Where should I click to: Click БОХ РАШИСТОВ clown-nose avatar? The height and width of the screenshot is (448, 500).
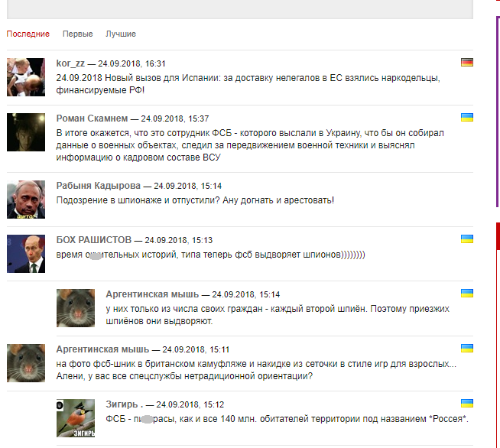pyautogui.click(x=26, y=254)
